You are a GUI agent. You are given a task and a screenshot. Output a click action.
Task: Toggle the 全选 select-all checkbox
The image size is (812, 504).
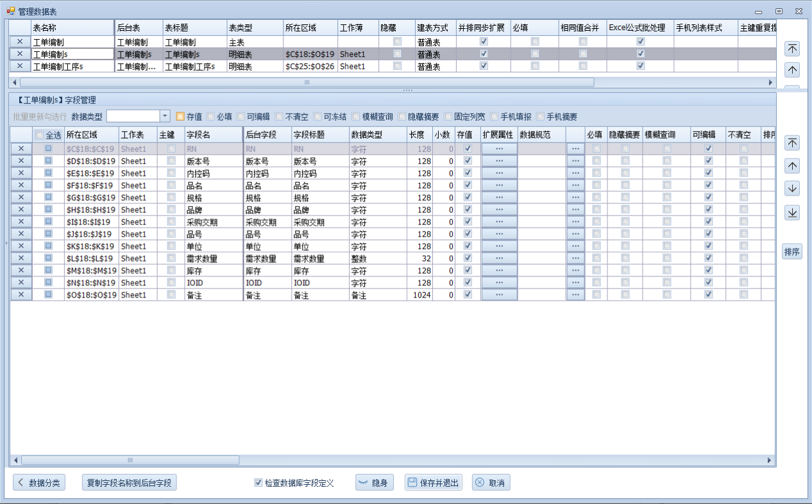(x=40, y=135)
